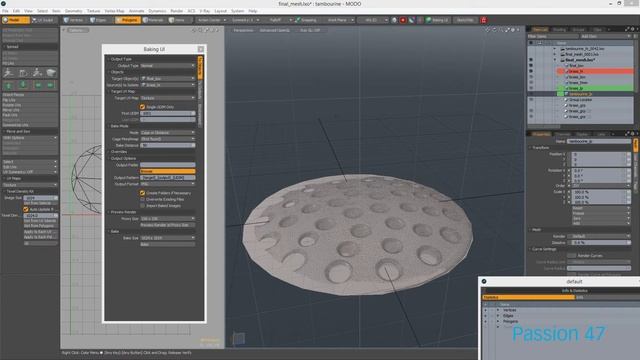Image resolution: width=640 pixels, height=360 pixels.
Task: Switch to Polygons selection mode
Action: coord(128,20)
